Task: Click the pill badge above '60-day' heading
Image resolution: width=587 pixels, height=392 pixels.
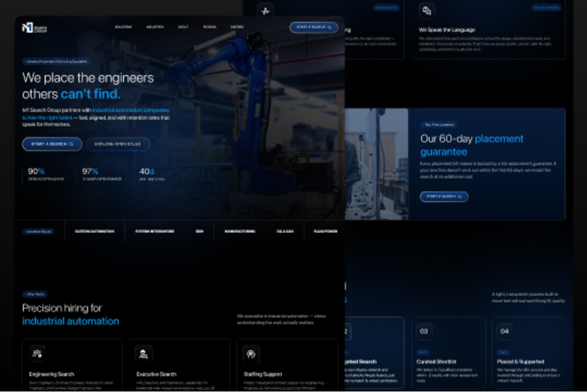Action: [438, 125]
